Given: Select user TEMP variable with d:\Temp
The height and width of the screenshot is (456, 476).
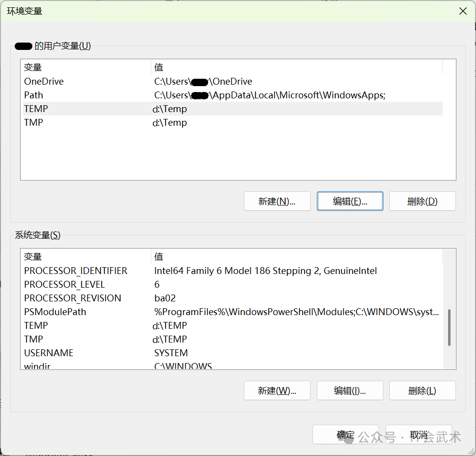Looking at the screenshot, I should 36,109.
